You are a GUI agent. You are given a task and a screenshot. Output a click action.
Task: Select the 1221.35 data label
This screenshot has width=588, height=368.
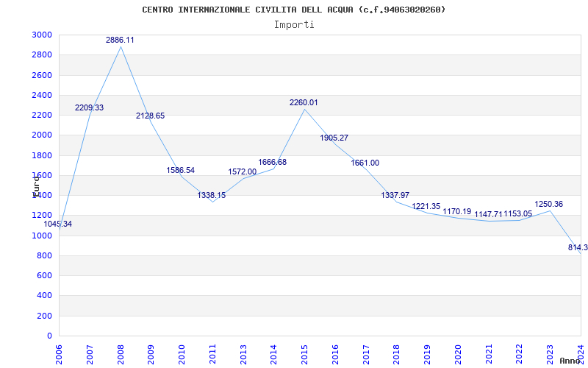(426, 206)
